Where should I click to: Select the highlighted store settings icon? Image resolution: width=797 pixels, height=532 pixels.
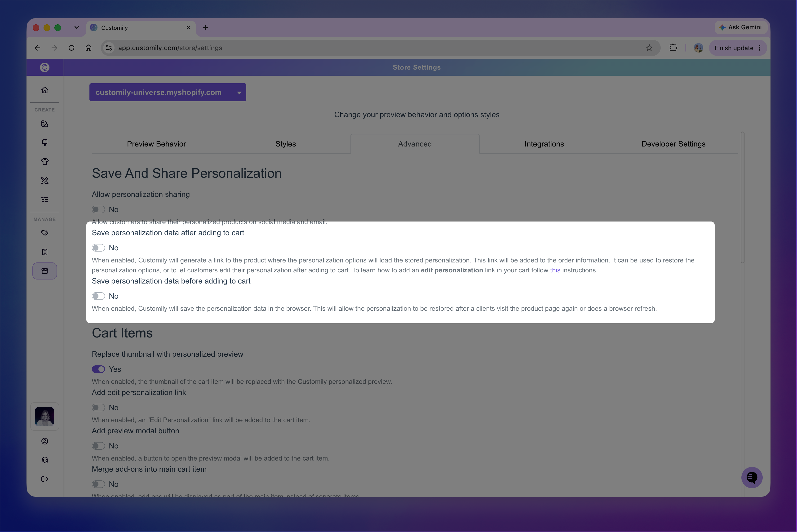44,271
